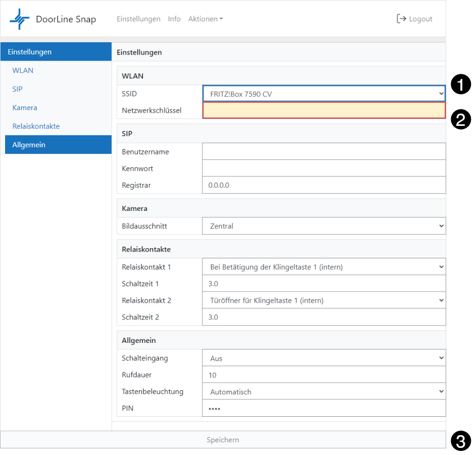This screenshot has width=476, height=455.
Task: Expand the Schalteingang dropdown
Action: coord(324,358)
